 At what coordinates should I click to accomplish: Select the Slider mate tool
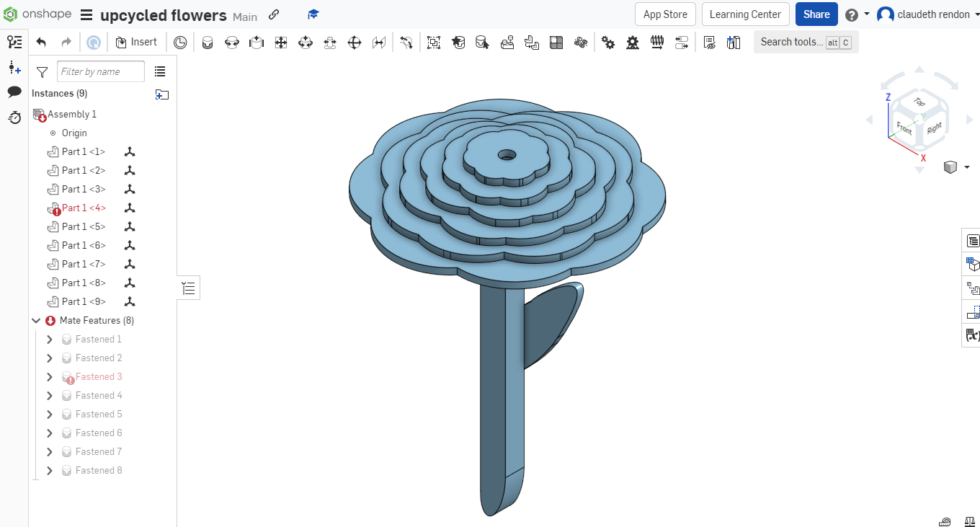pyautogui.click(x=257, y=43)
